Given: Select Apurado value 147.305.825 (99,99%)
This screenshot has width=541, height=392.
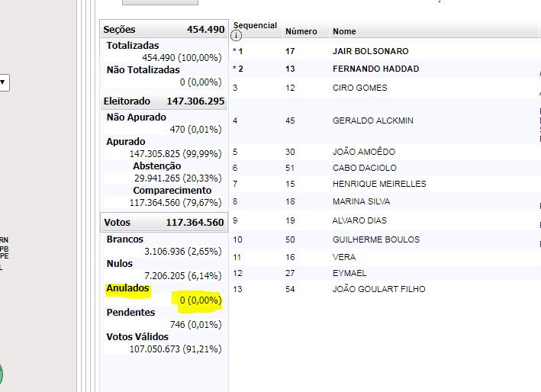Looking at the screenshot, I should [176, 154].
